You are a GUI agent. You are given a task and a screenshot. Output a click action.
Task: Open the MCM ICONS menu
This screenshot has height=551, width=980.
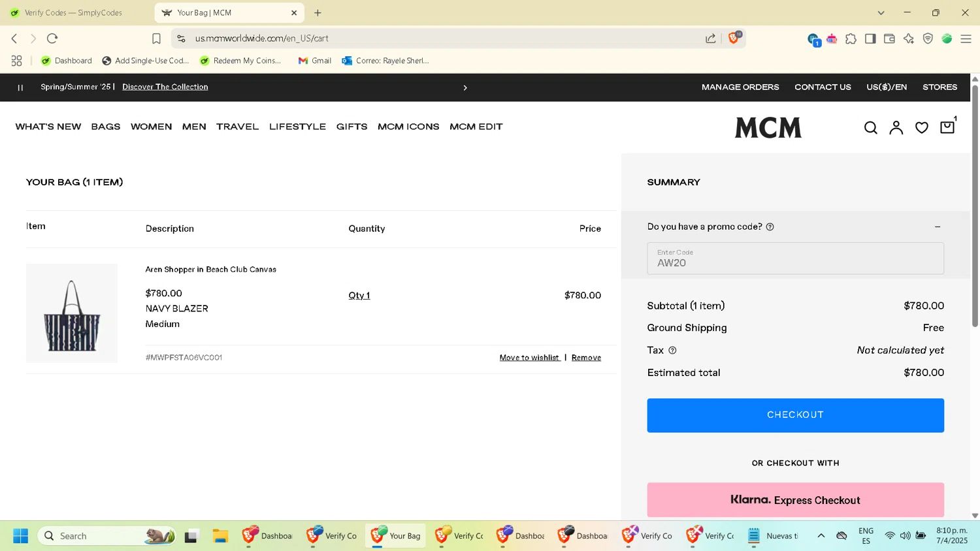coord(408,127)
